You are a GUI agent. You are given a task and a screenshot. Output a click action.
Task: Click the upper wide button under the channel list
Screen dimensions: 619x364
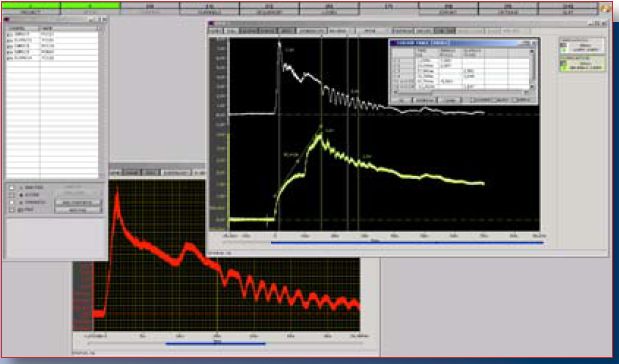coord(78,203)
